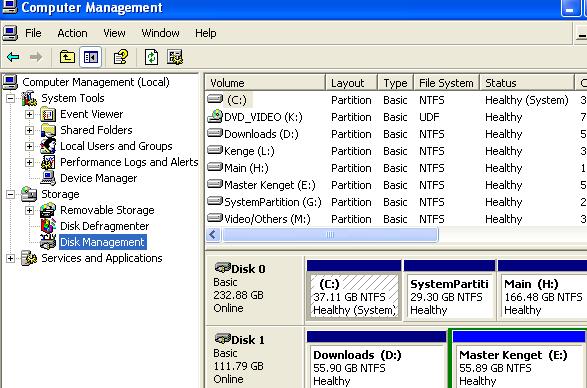Expand the Shared Folders node
The width and height of the screenshot is (587, 388).
pyautogui.click(x=29, y=130)
